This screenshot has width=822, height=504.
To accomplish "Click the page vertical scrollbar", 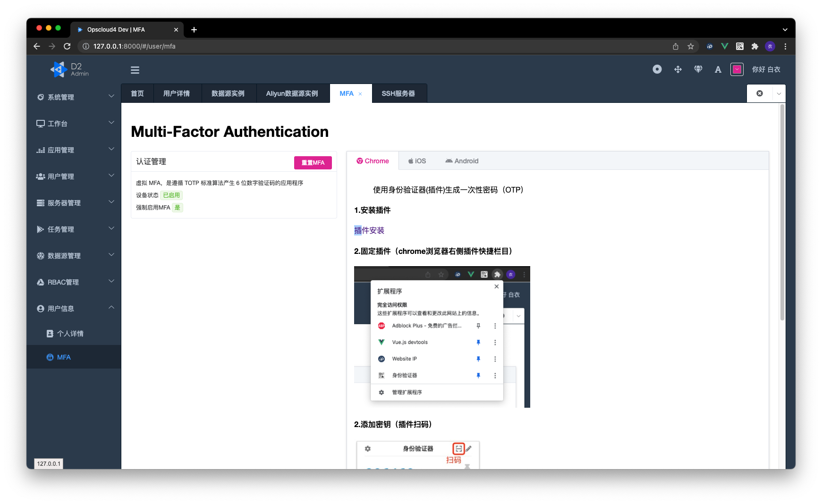I will point(782,212).
